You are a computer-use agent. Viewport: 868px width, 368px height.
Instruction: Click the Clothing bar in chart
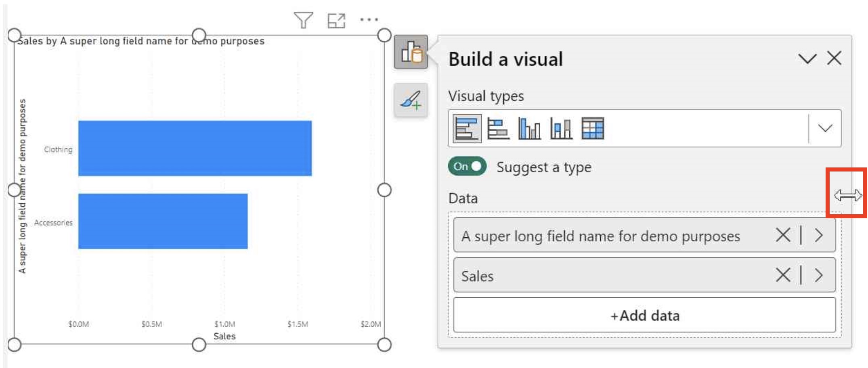pyautogui.click(x=195, y=148)
